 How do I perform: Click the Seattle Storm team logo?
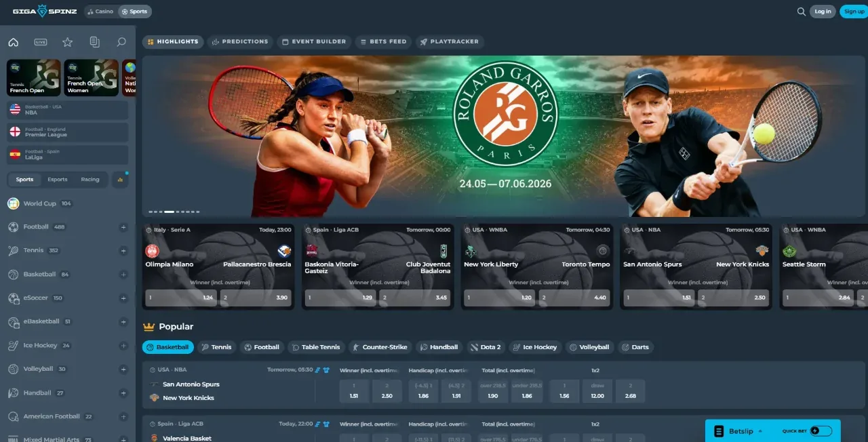tap(789, 251)
